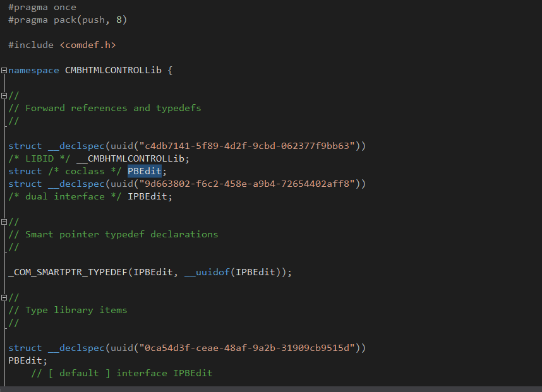Click the highlighted PBEdit coclass identifier
Image resolution: width=542 pixels, height=392 pixels.
(x=145, y=171)
